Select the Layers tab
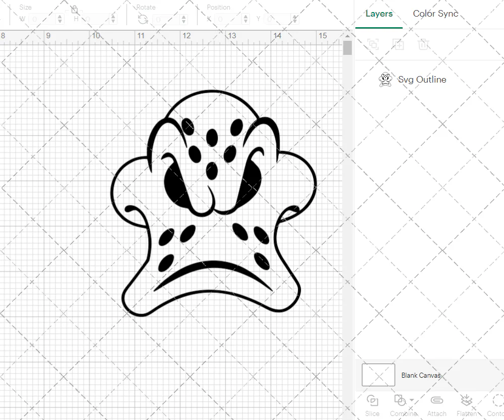The image size is (504, 420). click(x=379, y=14)
